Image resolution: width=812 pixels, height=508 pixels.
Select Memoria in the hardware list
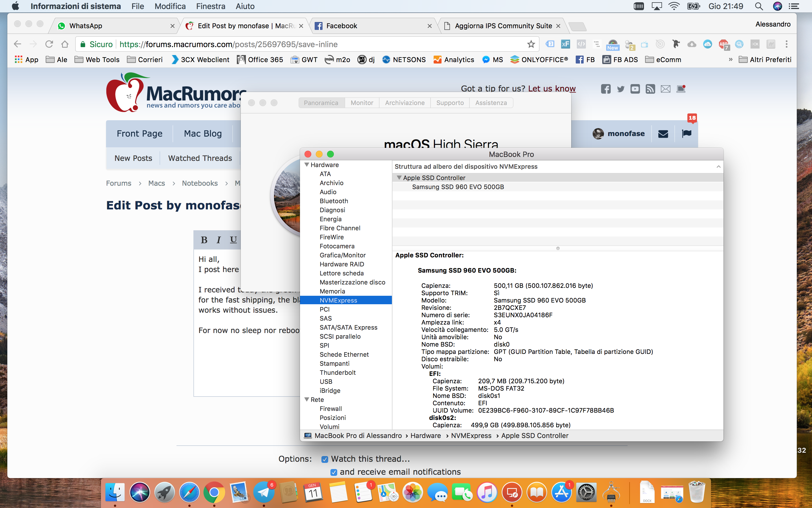[332, 291]
